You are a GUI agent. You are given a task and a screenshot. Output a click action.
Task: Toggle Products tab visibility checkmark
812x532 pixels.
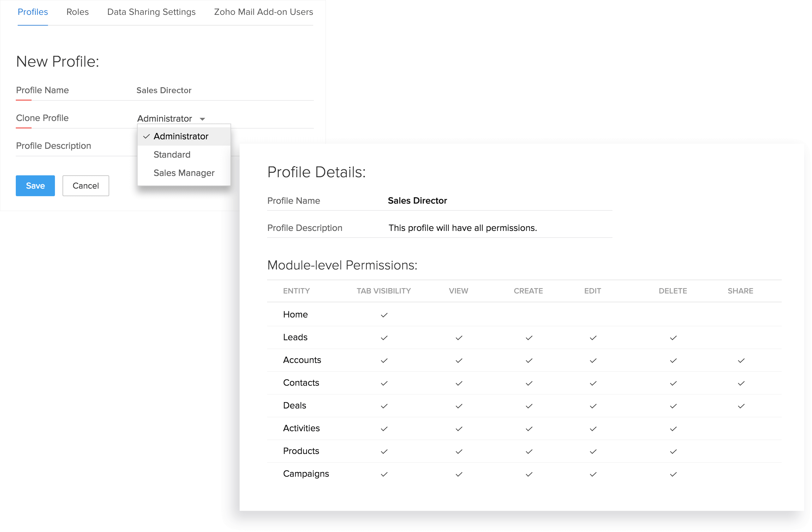[384, 451]
